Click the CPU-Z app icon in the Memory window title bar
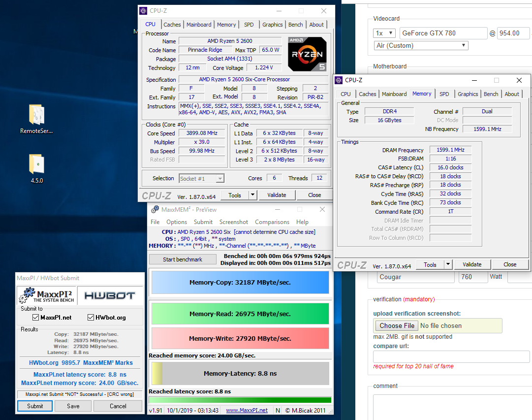Screen dimensions: 532x420 339,80
